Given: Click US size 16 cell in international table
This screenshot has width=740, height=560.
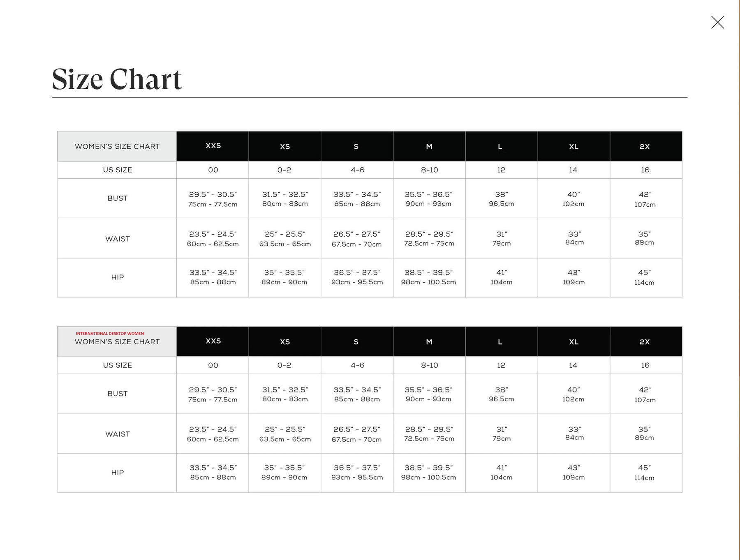Looking at the screenshot, I should (645, 365).
